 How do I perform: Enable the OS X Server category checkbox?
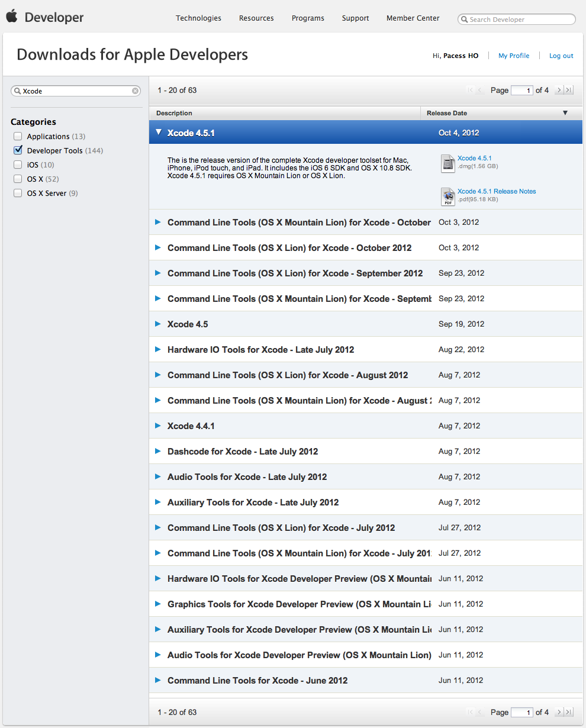click(x=18, y=193)
